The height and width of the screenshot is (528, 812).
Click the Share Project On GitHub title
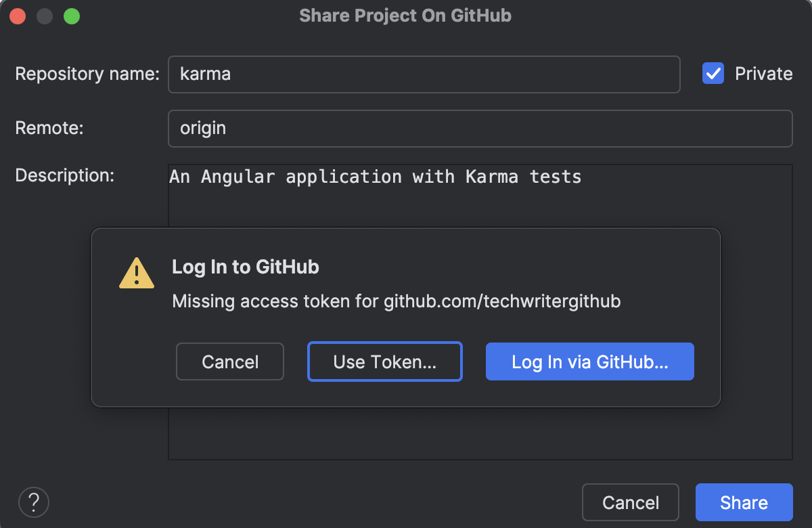pos(405,16)
